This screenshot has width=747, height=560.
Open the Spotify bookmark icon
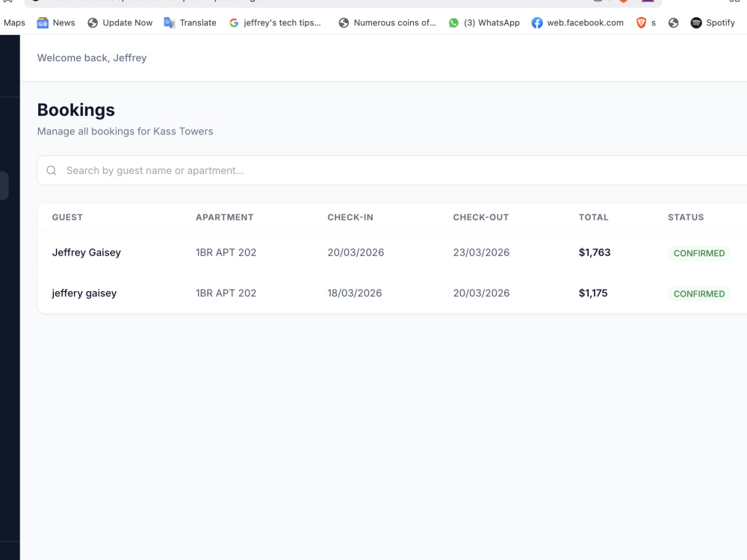[696, 23]
